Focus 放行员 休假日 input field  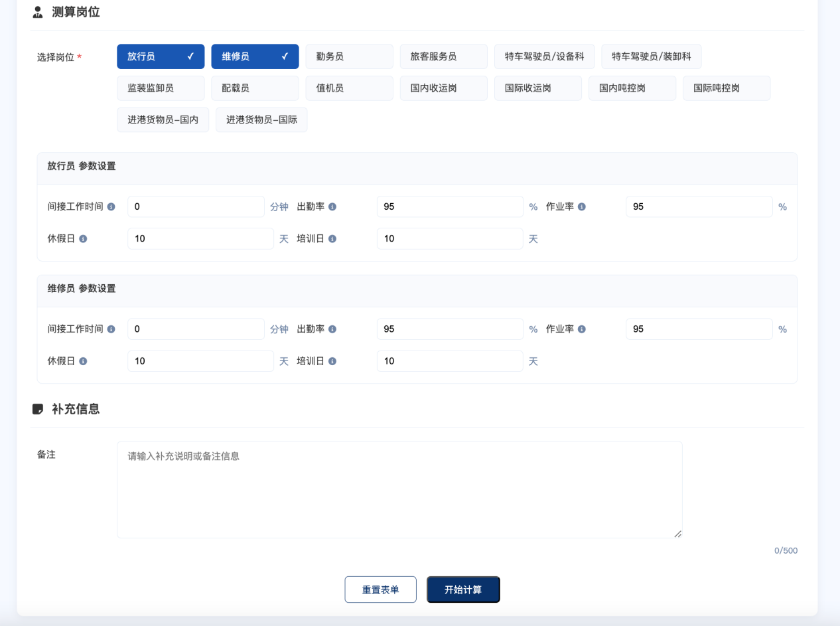200,238
